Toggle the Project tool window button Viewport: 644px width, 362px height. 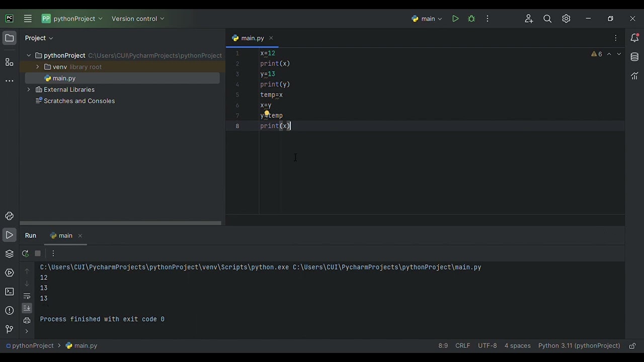point(9,38)
